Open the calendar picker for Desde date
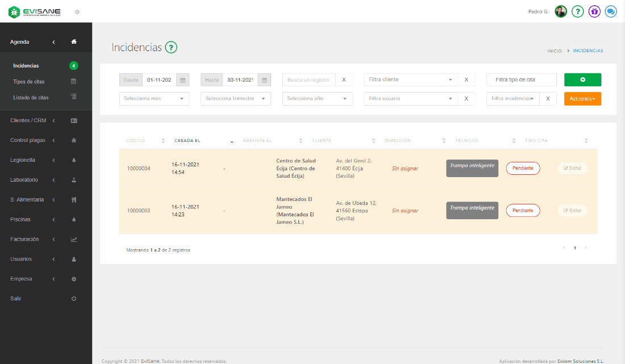Viewport: 625px width, 364px height. point(183,80)
